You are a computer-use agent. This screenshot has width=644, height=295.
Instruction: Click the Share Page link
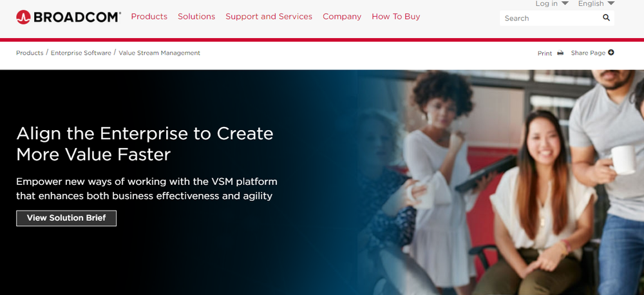(588, 53)
